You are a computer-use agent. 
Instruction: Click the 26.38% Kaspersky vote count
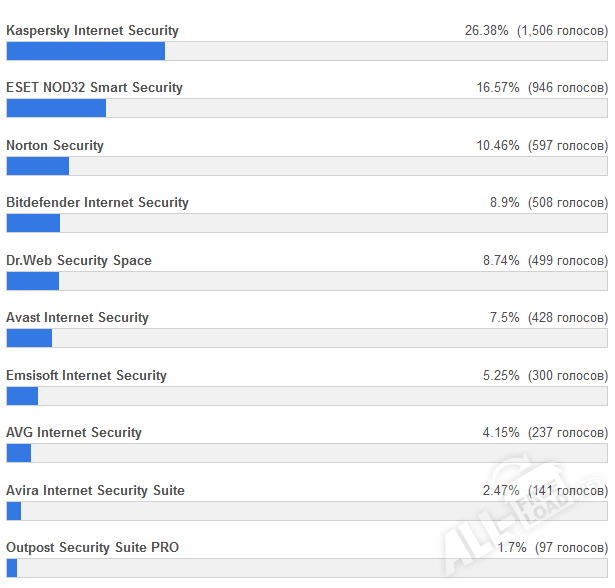(x=535, y=30)
